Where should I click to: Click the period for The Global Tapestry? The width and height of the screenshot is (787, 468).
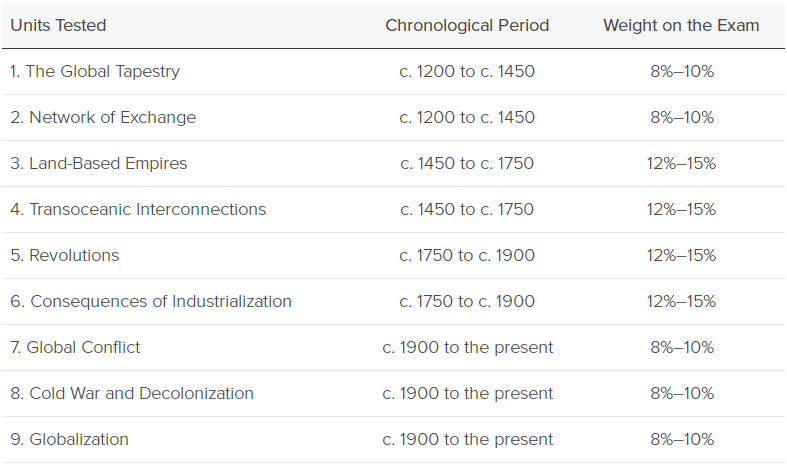coord(467,71)
